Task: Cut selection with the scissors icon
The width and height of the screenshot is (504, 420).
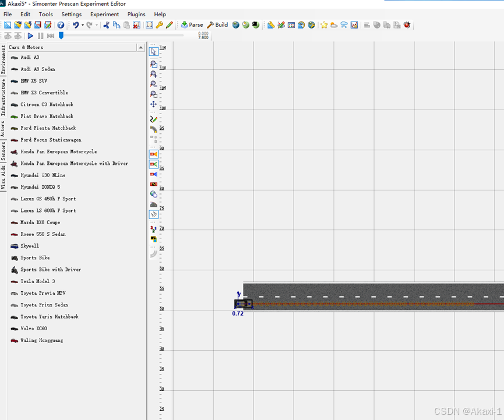Action: pyautogui.click(x=107, y=24)
